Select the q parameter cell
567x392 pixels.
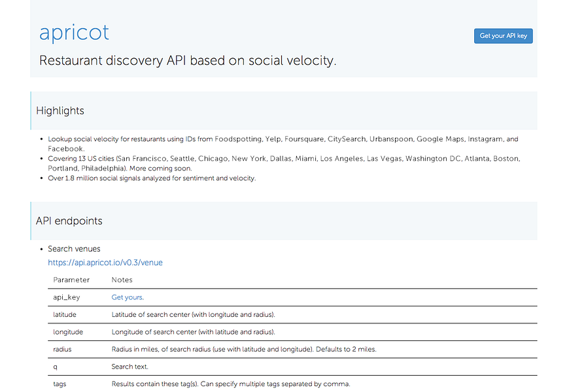tap(56, 367)
